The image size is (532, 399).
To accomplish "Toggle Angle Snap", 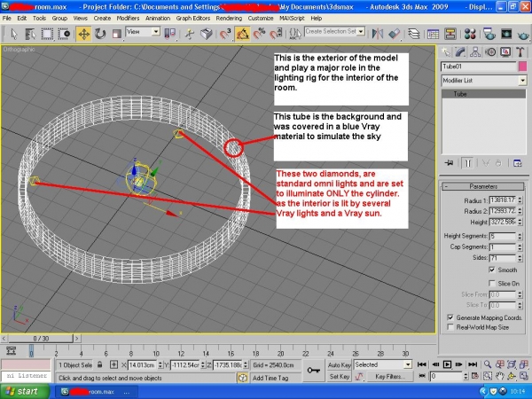I will 242,34.
